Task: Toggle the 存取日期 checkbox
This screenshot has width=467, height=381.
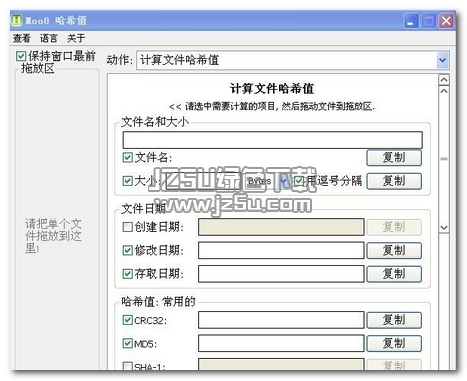Action: tap(127, 274)
